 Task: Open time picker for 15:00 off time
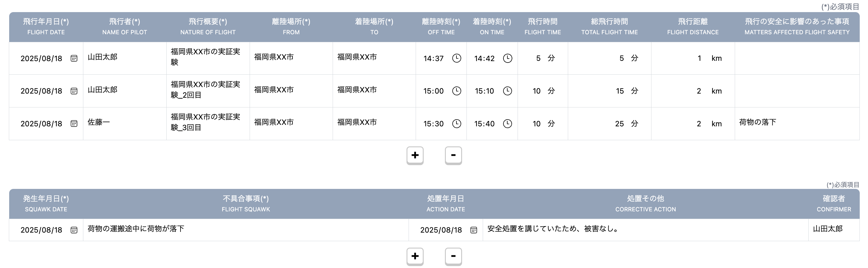pos(456,91)
